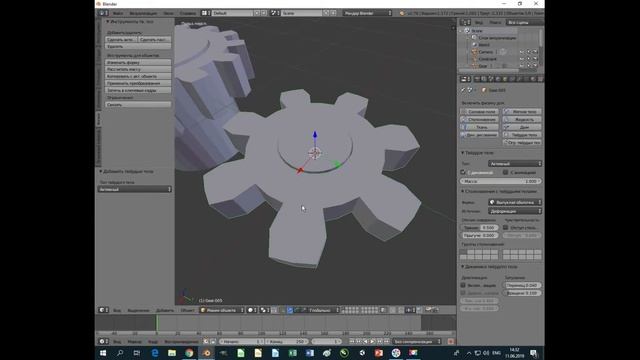Open Render properties tab icon
Image resolution: width=640 pixels, height=360 pixels.
477,79
